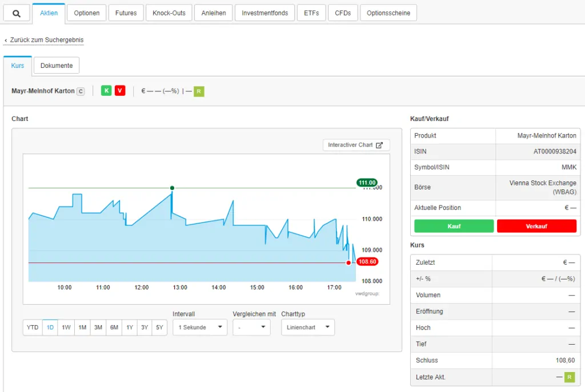Click the R badge in Letzte Akt. row

point(570,377)
